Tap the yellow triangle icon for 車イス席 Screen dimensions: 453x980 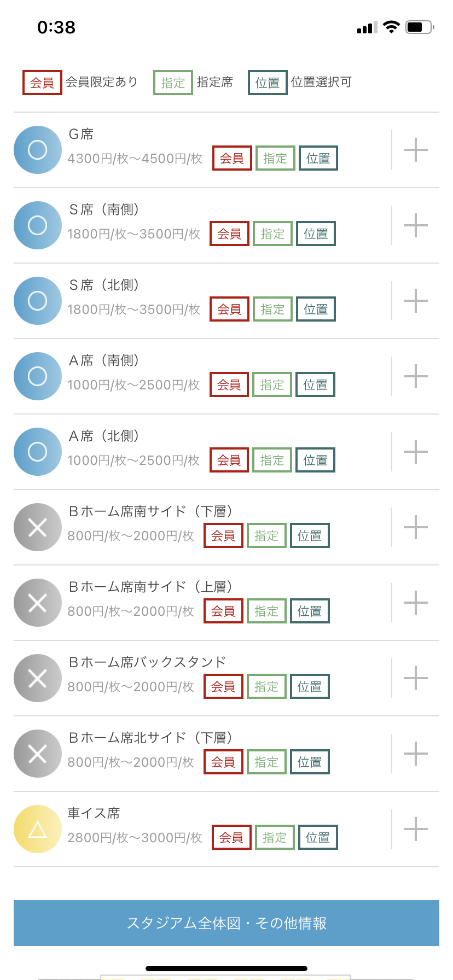(37, 829)
